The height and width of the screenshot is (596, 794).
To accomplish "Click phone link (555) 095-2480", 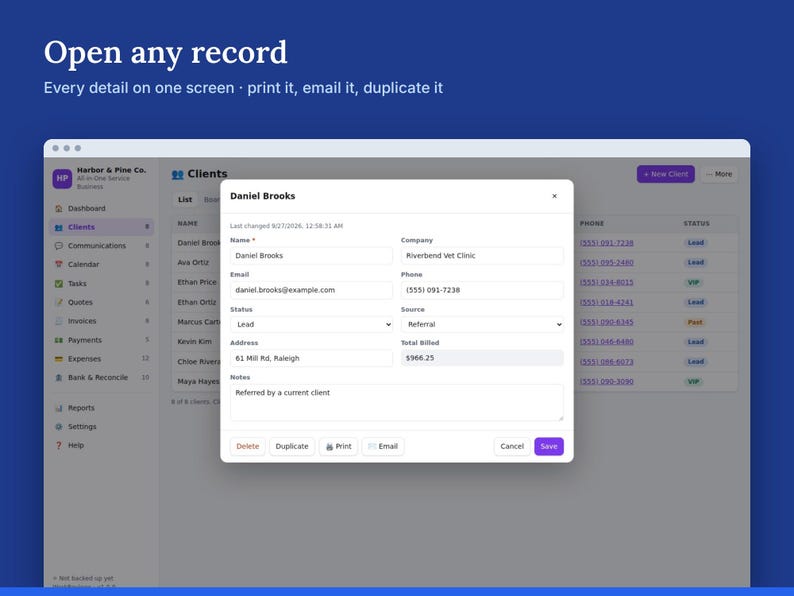I will [x=607, y=262].
